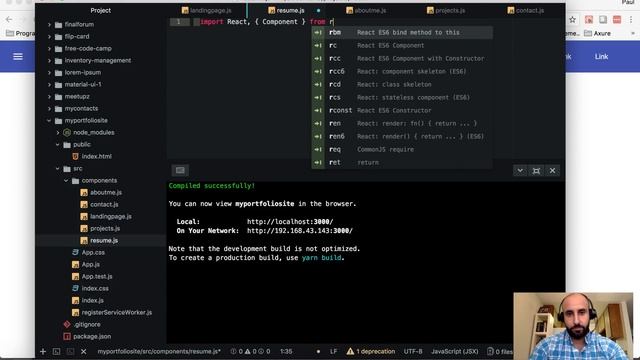Close the terminal panel

pos(553,171)
